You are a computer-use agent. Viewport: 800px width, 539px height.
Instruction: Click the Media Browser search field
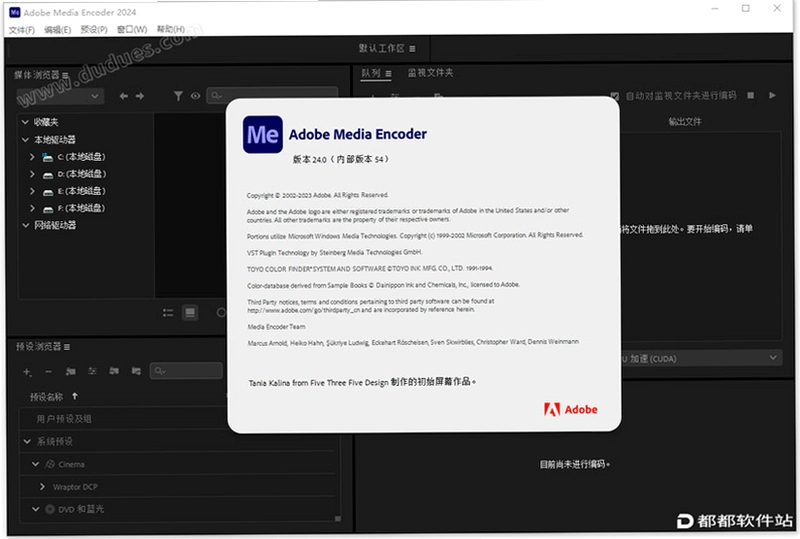point(272,95)
